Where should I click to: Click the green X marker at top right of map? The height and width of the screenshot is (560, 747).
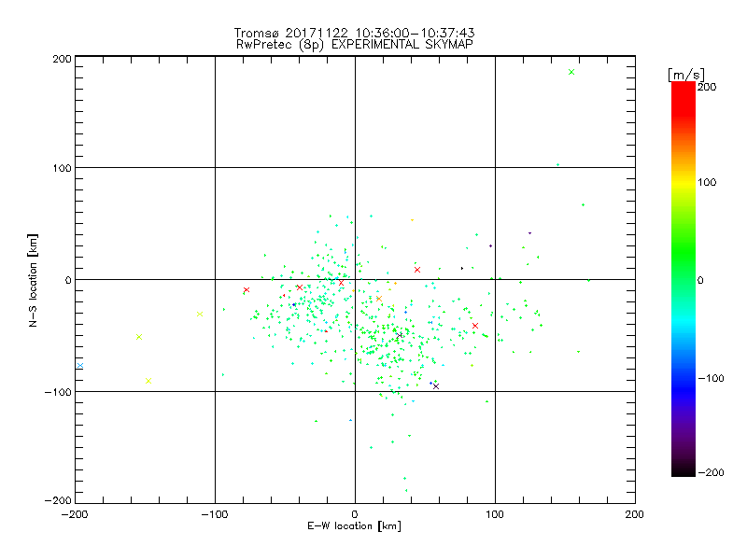tap(571, 73)
